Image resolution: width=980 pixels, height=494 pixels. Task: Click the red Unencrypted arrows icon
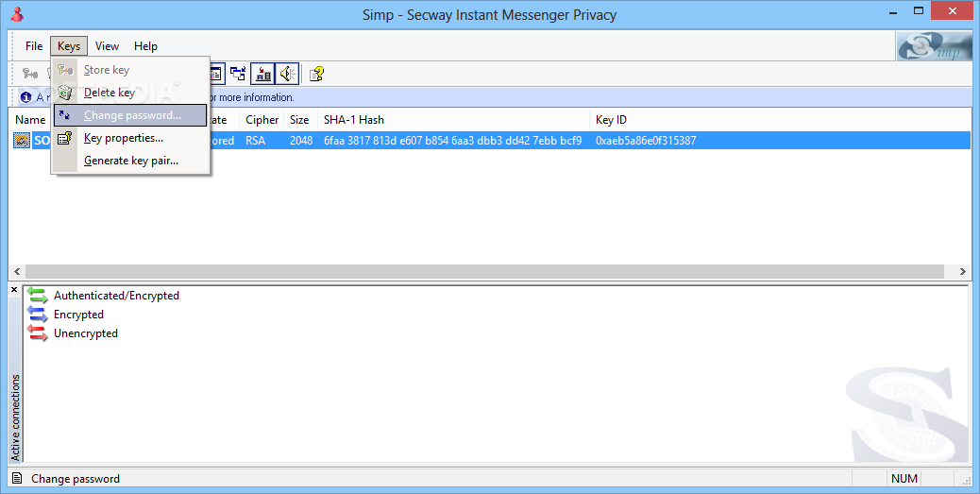click(38, 333)
